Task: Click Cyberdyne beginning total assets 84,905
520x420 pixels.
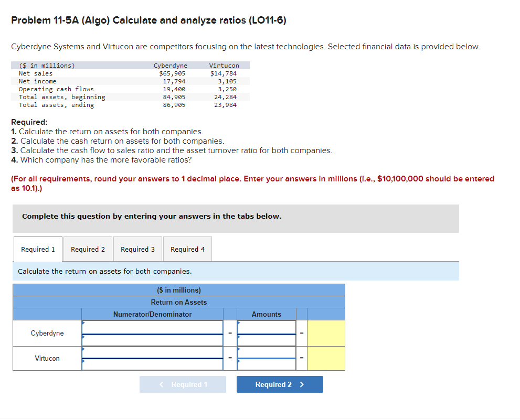Action: (174, 97)
